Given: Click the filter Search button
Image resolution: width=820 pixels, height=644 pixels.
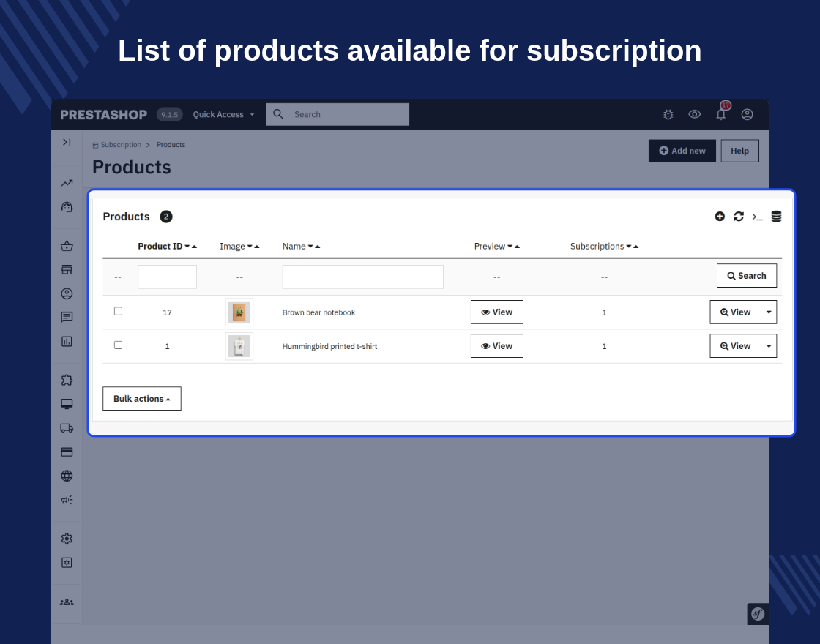Looking at the screenshot, I should (x=746, y=275).
